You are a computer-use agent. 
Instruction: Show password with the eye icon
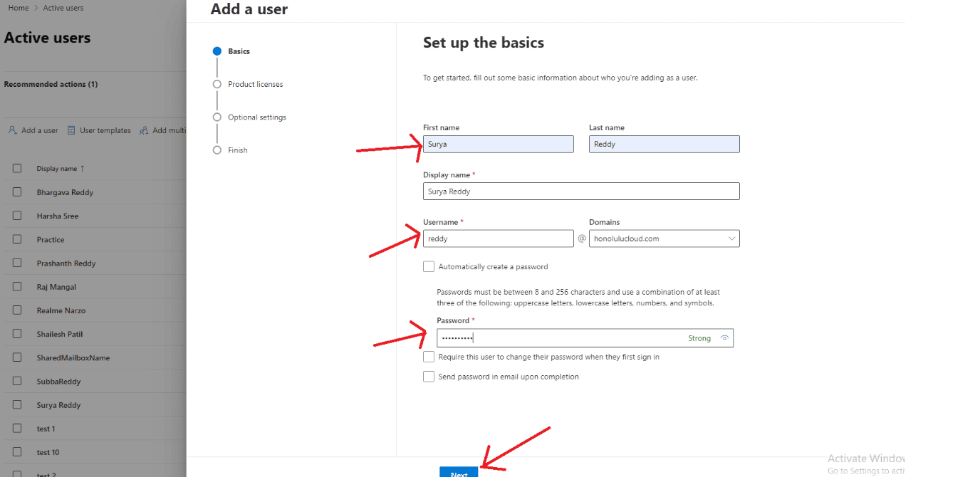tap(724, 338)
